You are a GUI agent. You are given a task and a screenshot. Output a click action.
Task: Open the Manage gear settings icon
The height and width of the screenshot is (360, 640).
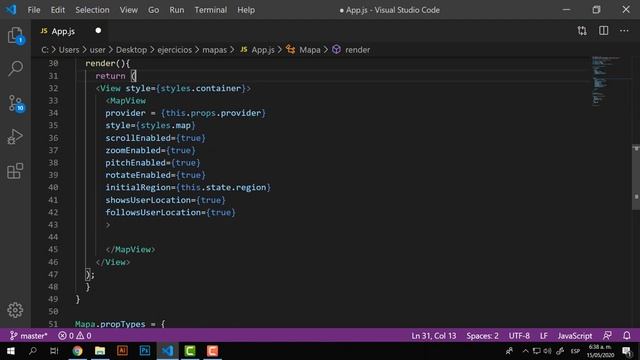click(15, 310)
